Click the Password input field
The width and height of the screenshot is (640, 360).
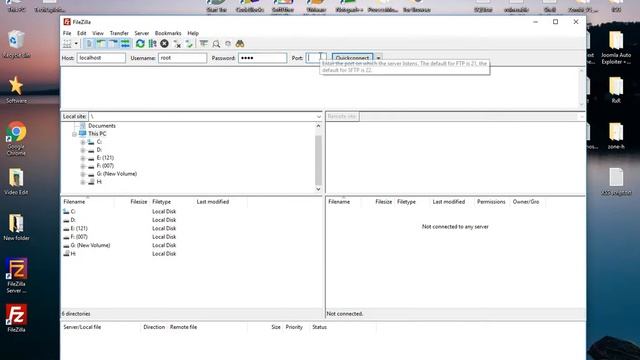pos(262,58)
